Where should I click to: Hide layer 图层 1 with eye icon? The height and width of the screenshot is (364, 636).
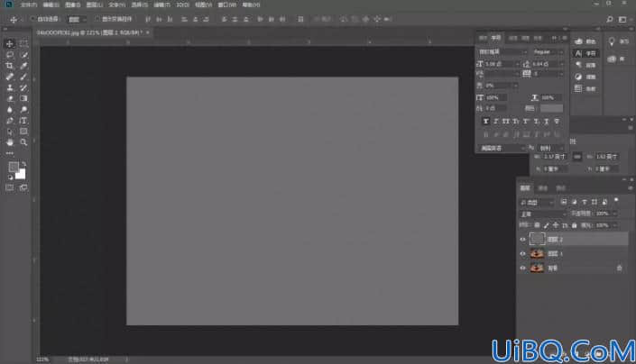(x=523, y=254)
